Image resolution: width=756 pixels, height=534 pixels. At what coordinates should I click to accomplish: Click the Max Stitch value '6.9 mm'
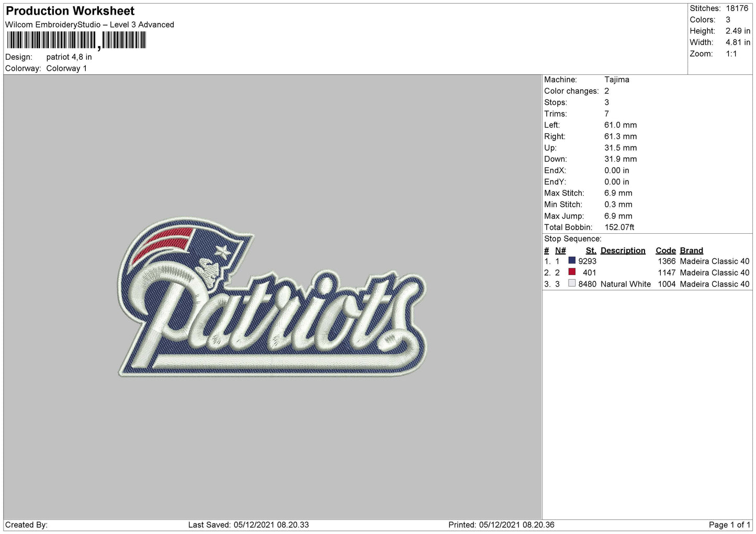pos(618,193)
